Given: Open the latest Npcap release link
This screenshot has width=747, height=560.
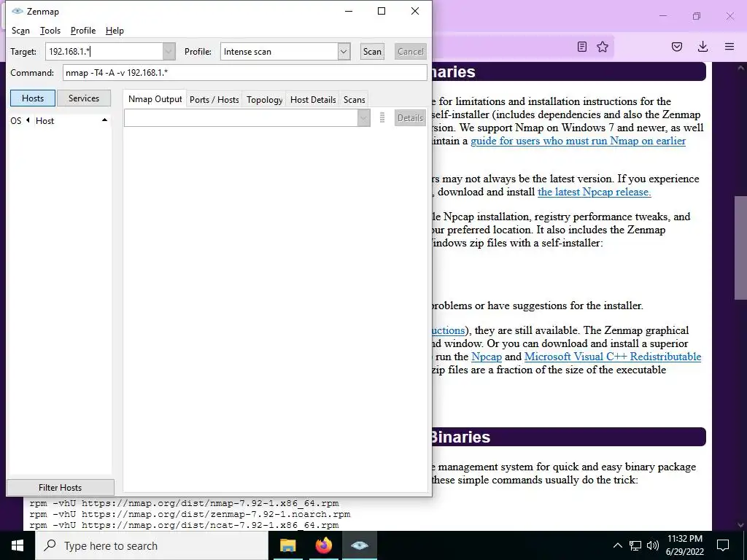Looking at the screenshot, I should tap(594, 192).
